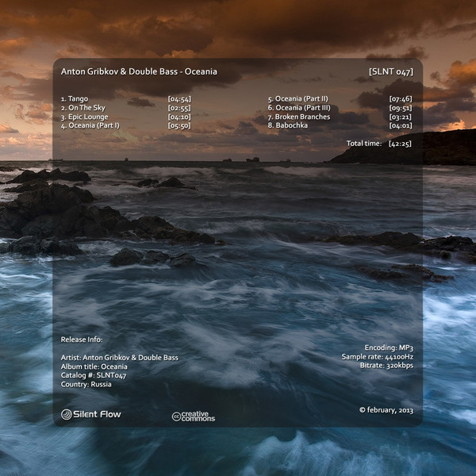This screenshot has height=476, width=476.
Task: Click the Encoding: MP3 text
Action: click(x=389, y=348)
